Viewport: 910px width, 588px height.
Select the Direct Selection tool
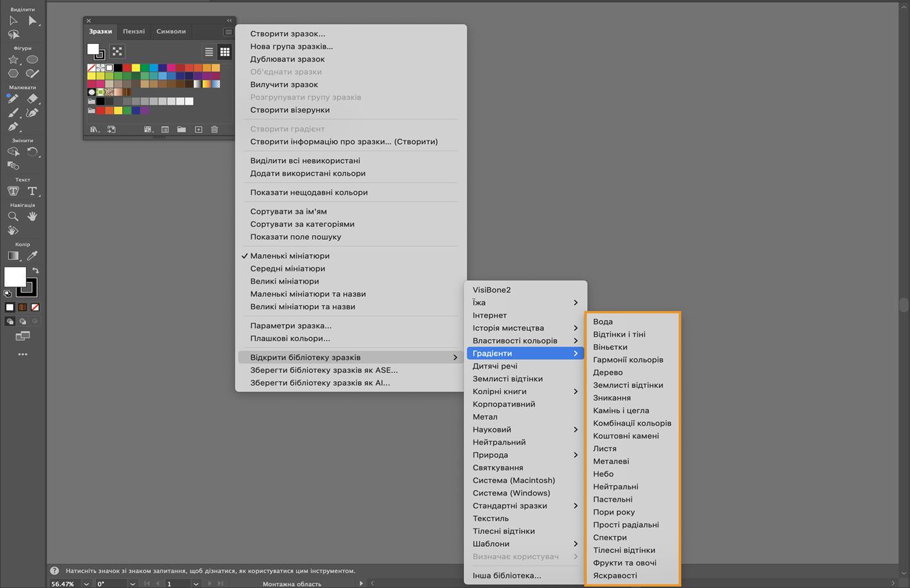point(32,21)
